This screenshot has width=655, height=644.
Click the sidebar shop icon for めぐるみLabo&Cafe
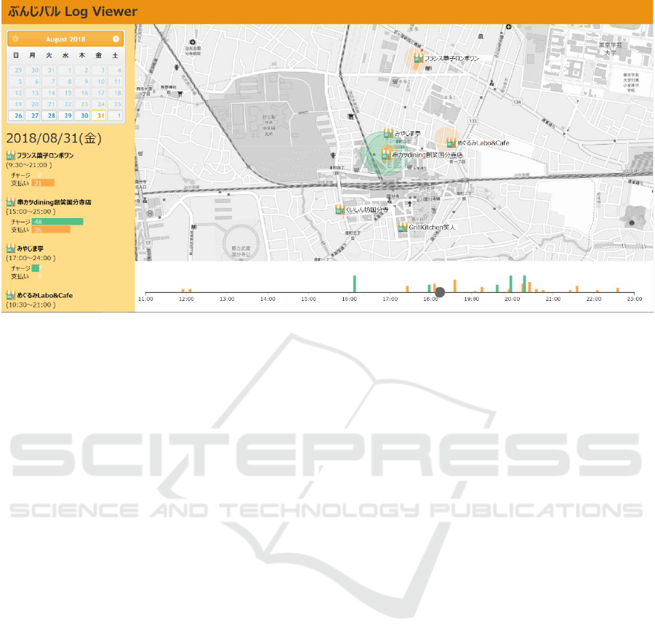coord(10,295)
